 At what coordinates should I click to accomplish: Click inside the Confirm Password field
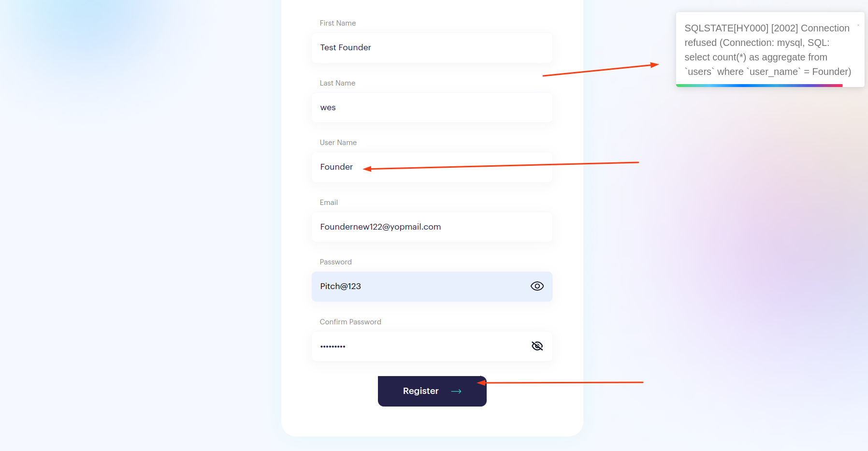point(432,346)
